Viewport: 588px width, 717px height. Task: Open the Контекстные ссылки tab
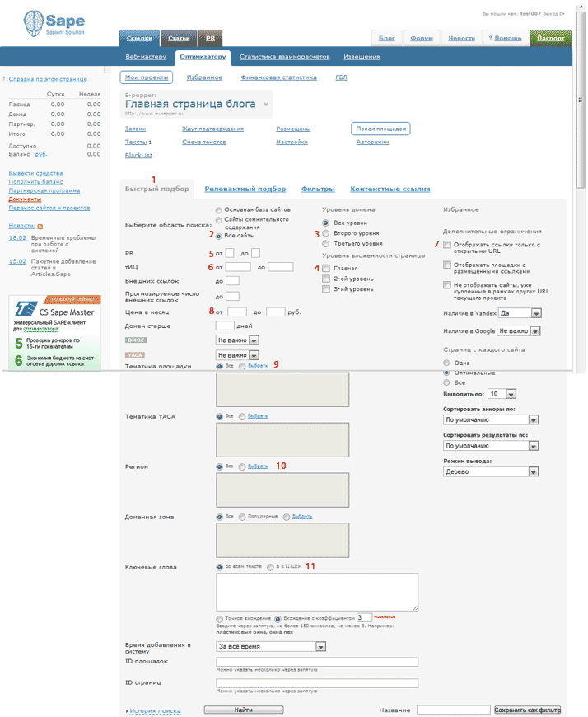(x=390, y=189)
